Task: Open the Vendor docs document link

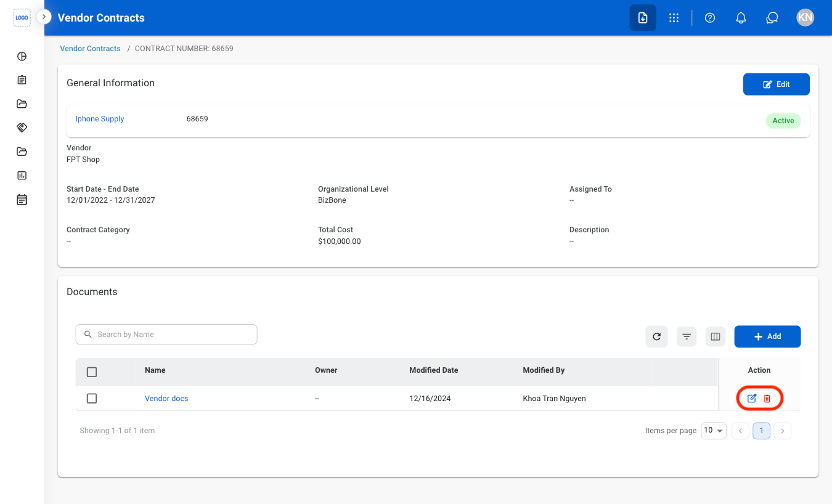Action: coord(166,399)
